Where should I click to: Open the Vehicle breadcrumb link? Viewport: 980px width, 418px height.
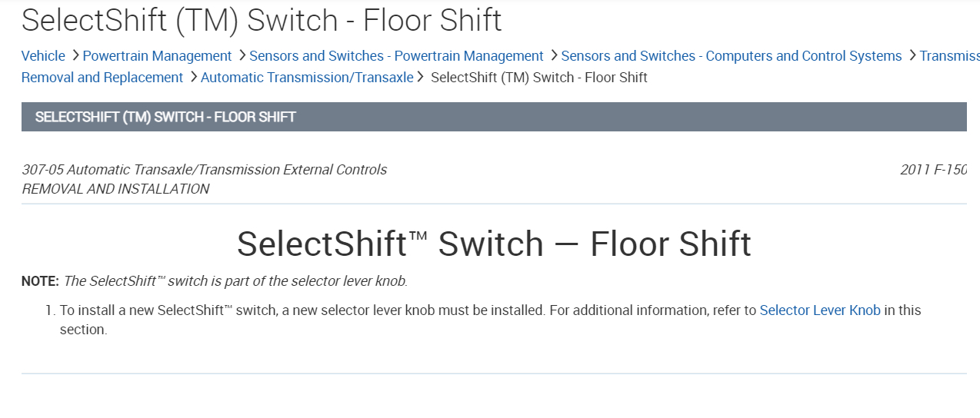[x=43, y=56]
